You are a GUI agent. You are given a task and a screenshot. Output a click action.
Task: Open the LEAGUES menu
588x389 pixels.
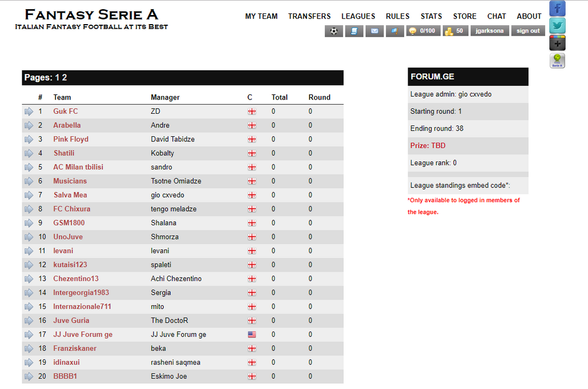tap(358, 16)
